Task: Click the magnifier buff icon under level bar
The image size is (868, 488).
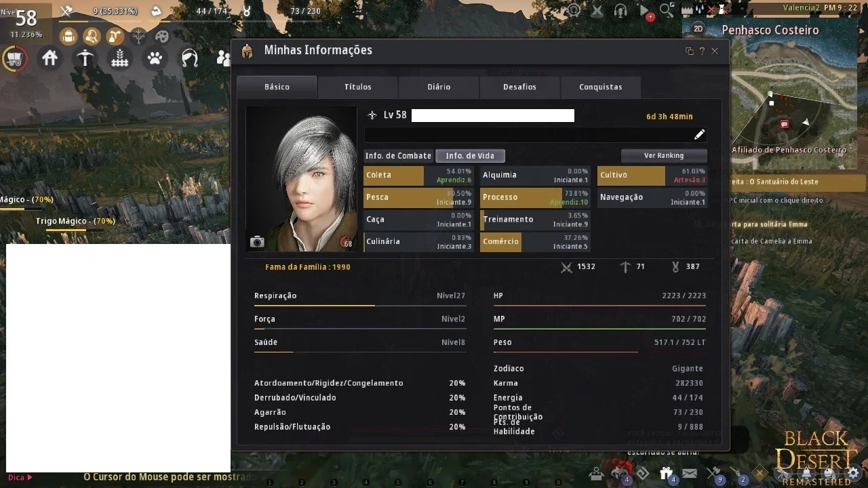Action: click(x=91, y=36)
